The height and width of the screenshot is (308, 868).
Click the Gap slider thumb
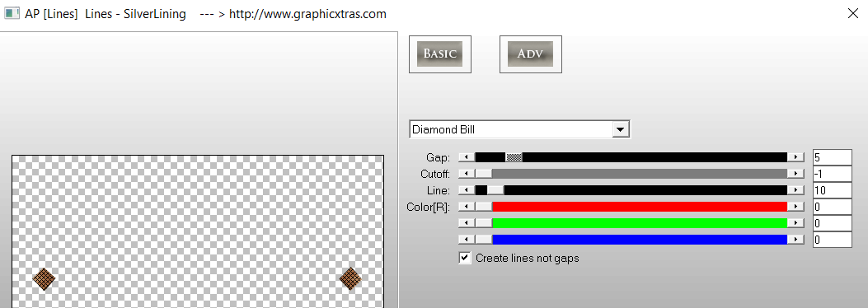pos(514,157)
